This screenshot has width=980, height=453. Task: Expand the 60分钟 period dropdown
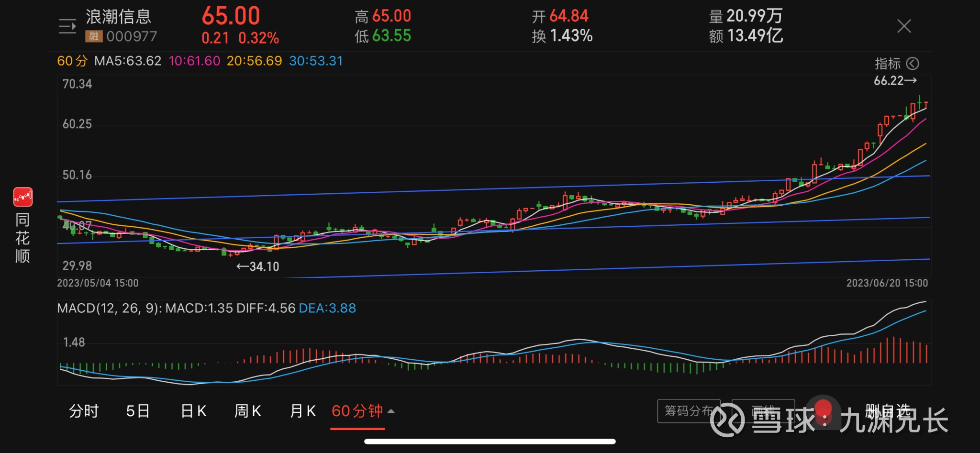coord(363,411)
